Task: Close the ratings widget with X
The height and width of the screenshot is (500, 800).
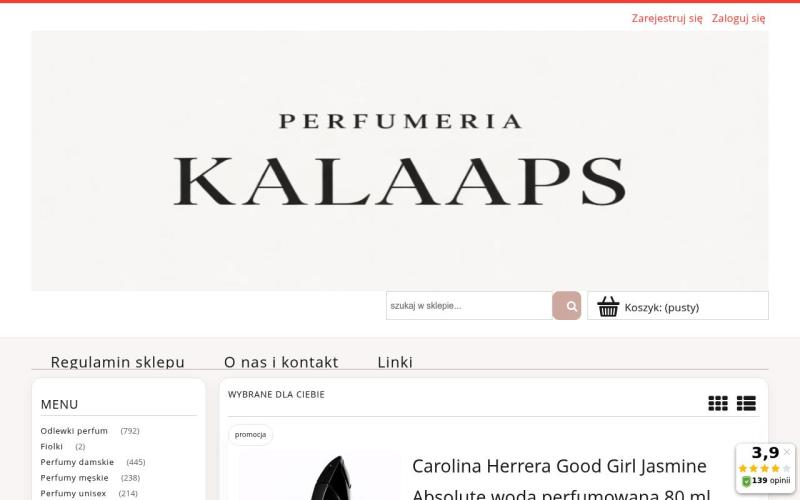Action: [x=786, y=452]
